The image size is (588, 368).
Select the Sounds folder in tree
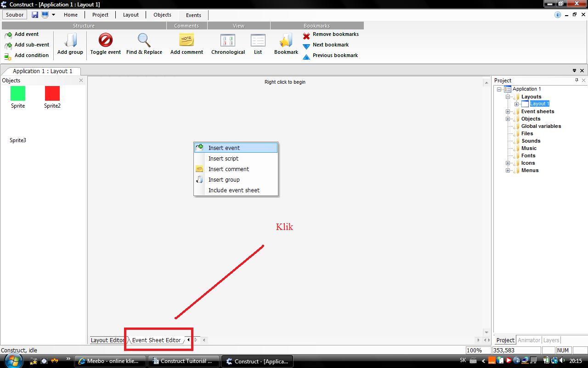531,141
